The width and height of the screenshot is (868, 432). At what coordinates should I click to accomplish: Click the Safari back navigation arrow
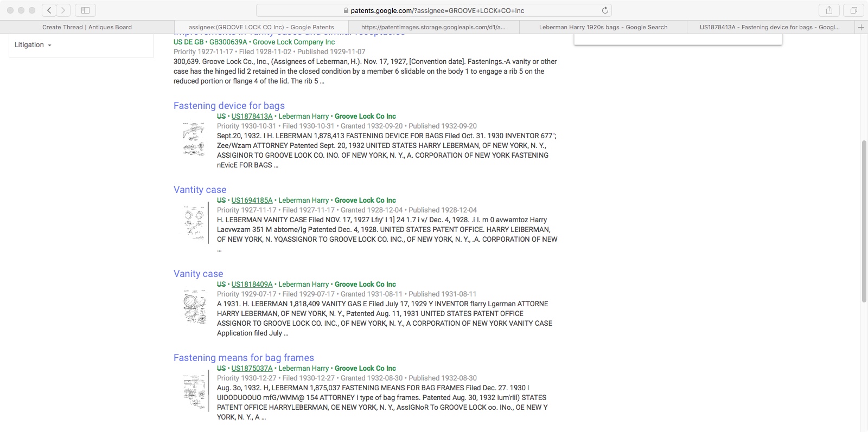(x=49, y=10)
